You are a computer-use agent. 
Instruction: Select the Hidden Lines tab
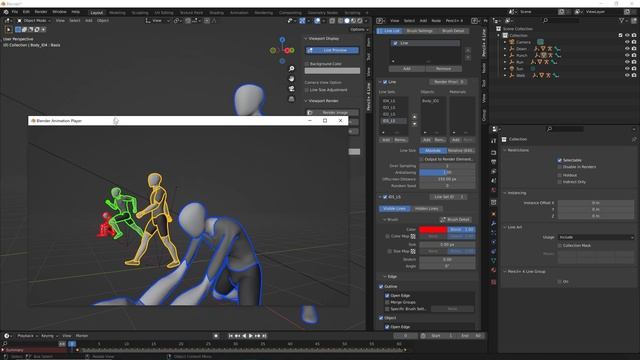pyautogui.click(x=426, y=209)
